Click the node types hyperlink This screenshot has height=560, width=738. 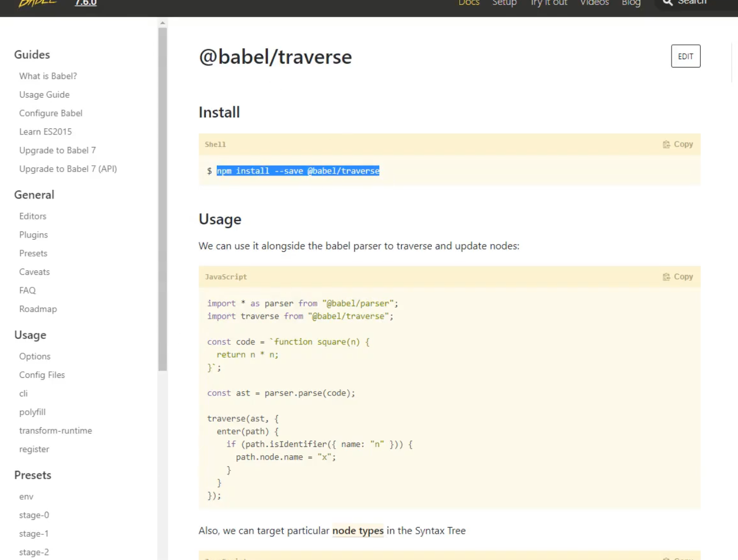click(x=358, y=531)
